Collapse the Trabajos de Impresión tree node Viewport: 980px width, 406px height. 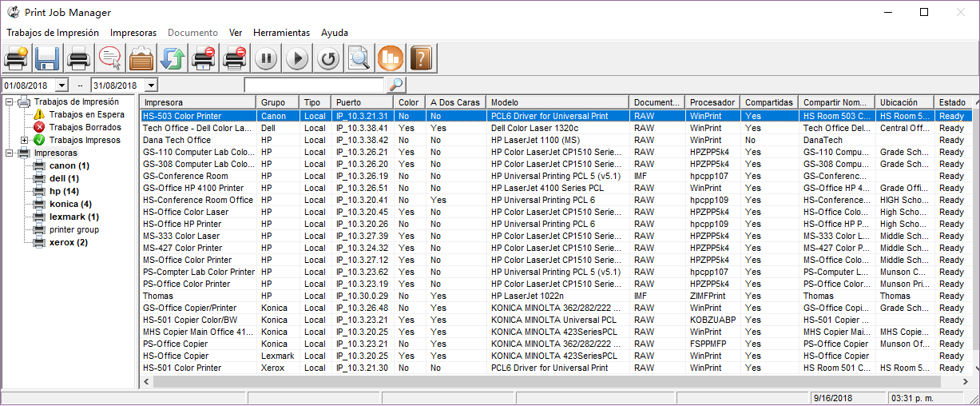pyautogui.click(x=9, y=102)
